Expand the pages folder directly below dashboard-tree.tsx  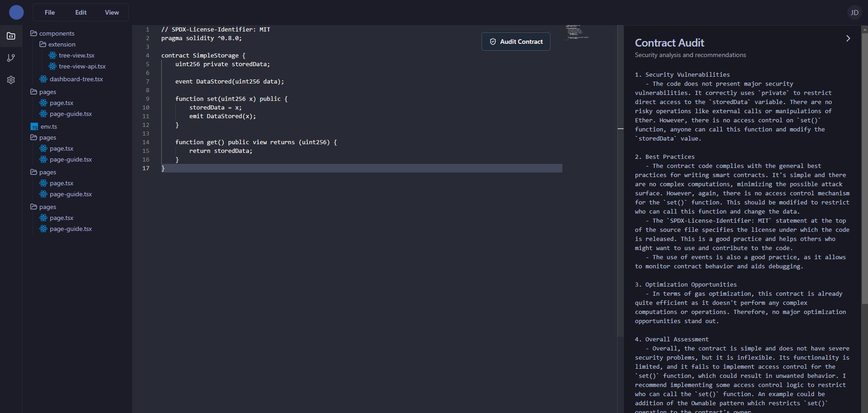(x=43, y=92)
